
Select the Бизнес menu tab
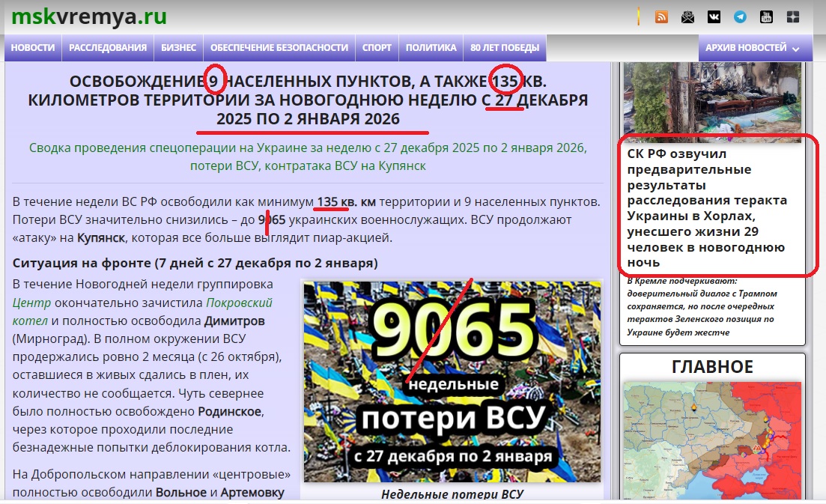coord(178,48)
